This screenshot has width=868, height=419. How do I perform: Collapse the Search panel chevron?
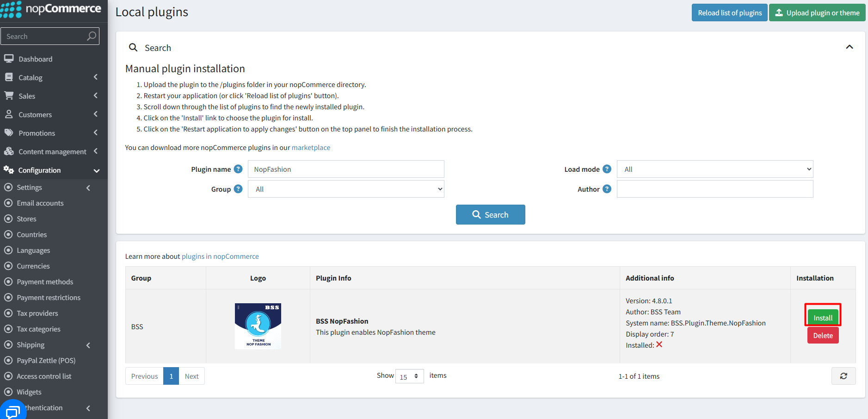click(850, 47)
